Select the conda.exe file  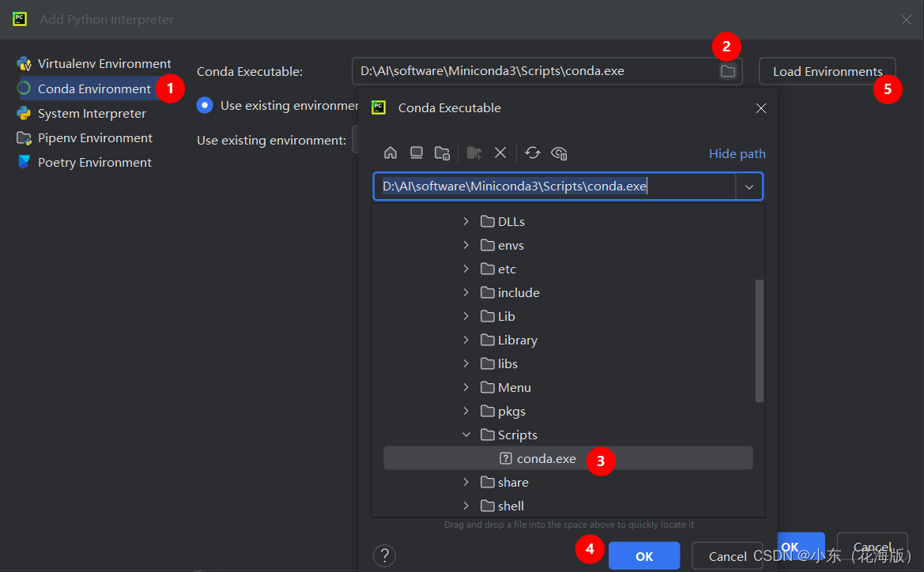point(568,458)
